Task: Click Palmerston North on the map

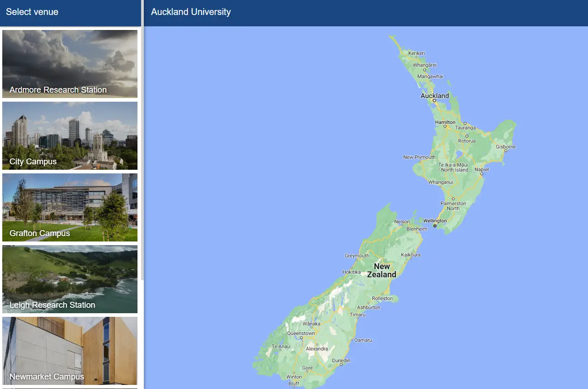Action: point(453,206)
